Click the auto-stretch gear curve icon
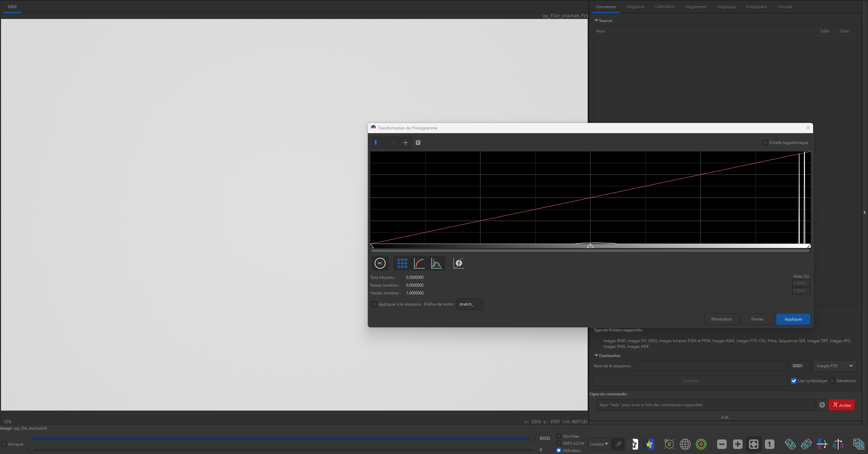The height and width of the screenshot is (454, 868). pyautogui.click(x=458, y=263)
